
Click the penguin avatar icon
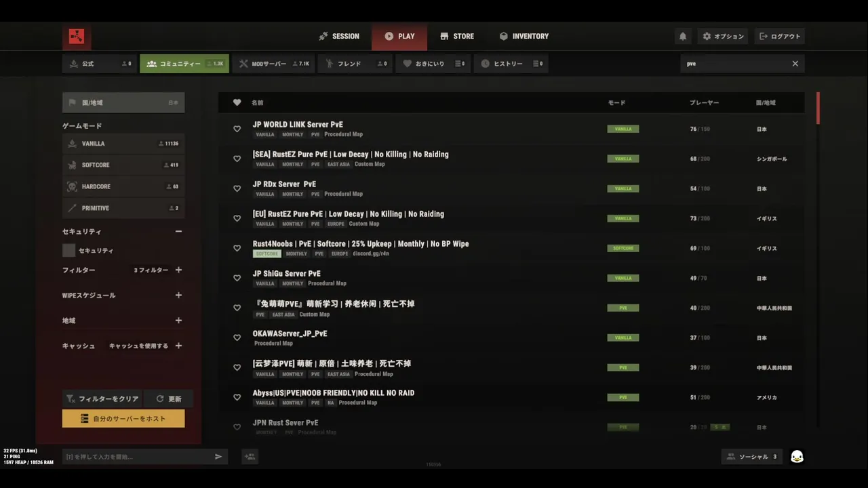797,457
